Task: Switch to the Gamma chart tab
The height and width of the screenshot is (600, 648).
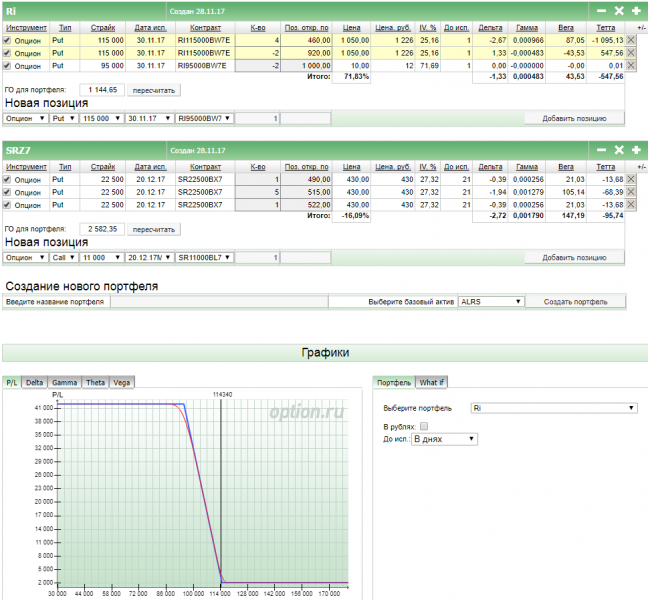Action: [x=64, y=382]
